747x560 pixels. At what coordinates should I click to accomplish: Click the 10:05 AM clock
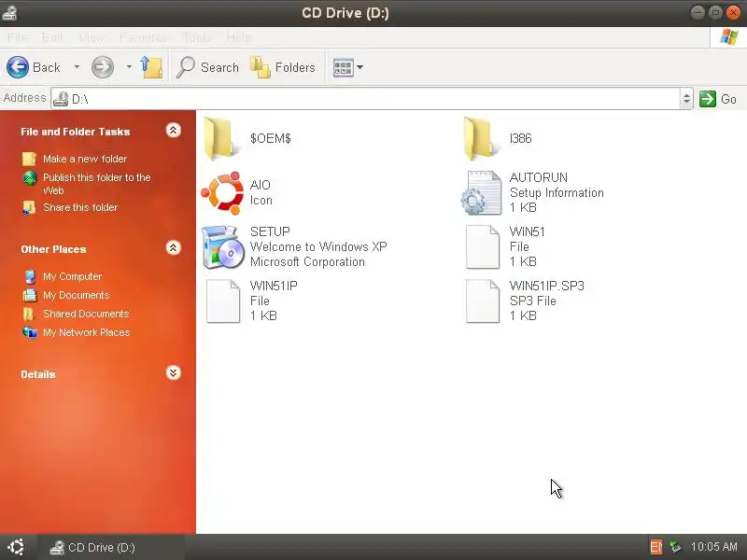point(713,547)
